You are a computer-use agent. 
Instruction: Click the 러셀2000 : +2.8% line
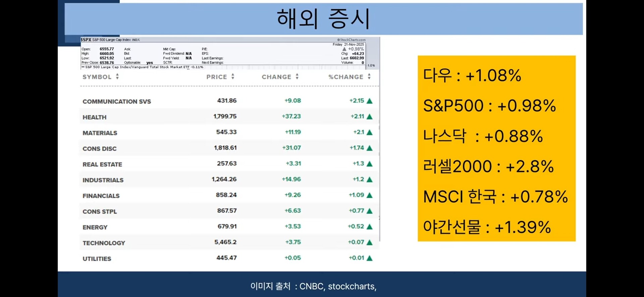point(488,166)
